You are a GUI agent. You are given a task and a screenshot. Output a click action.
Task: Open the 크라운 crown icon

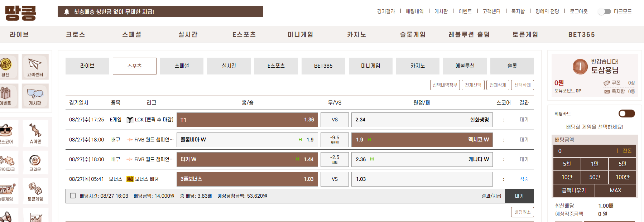point(35,163)
